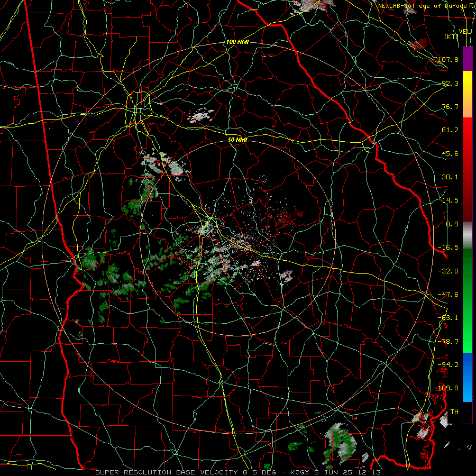Click the "[KT]" units label
The height and width of the screenshot is (476, 476).
(451, 36)
